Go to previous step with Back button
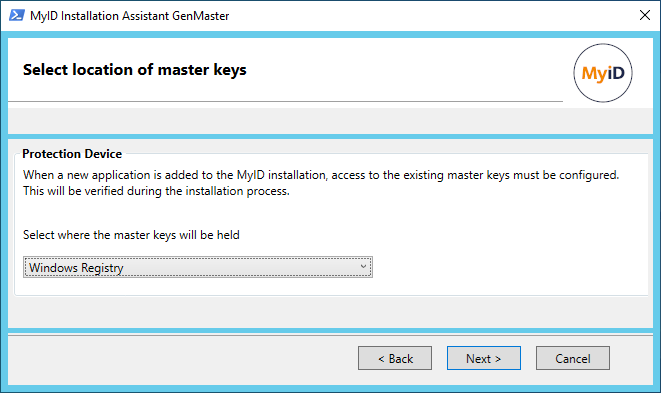661x393 pixels. 395,358
